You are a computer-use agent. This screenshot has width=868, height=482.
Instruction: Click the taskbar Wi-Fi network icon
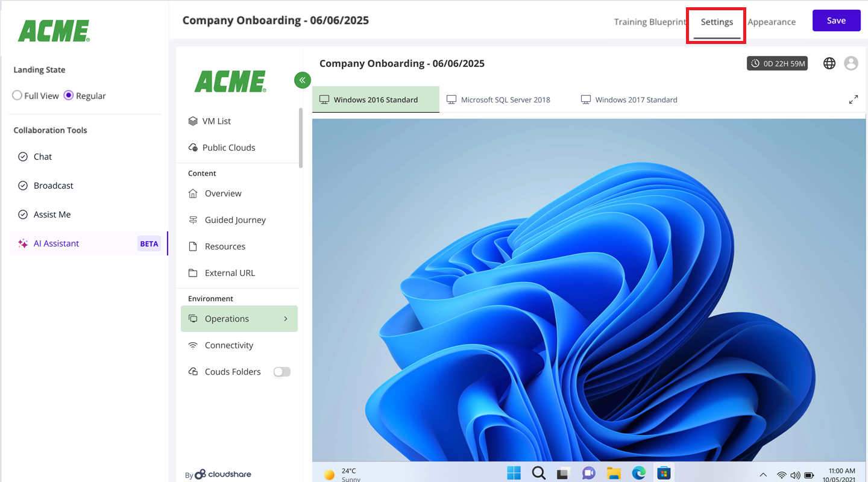[x=782, y=475]
